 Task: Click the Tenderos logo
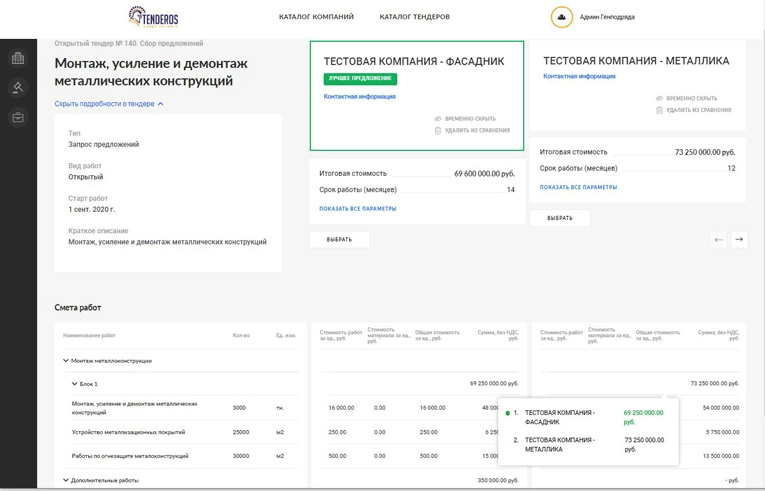point(154,17)
